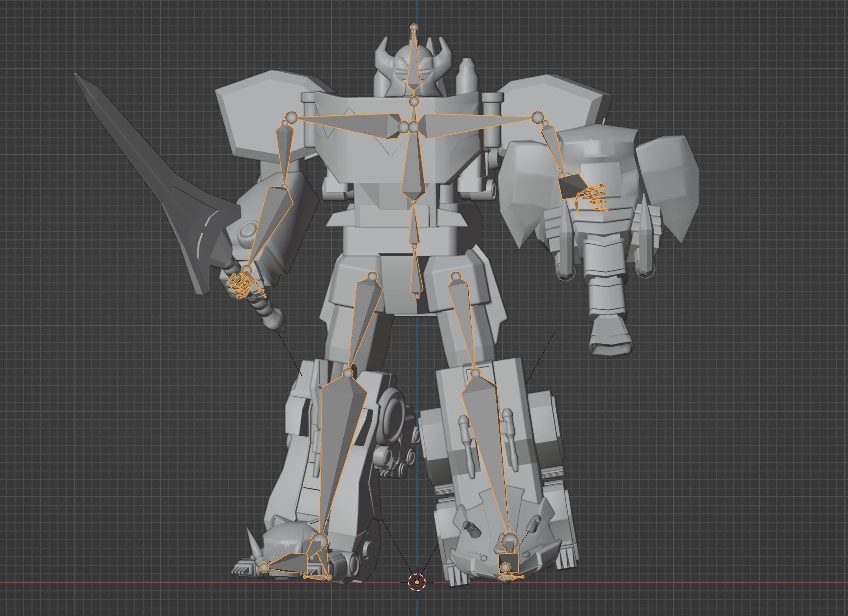Select the dark hand bone on the elephant arm
This screenshot has width=848, height=616.
(572, 187)
